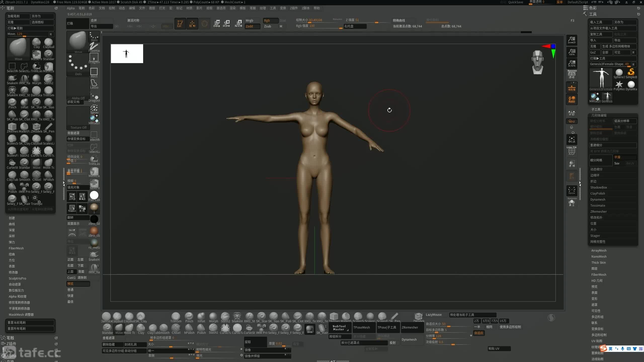Expand the 子工具 (SubTool) section
Viewport: 644px width, 362px height.
(x=596, y=109)
